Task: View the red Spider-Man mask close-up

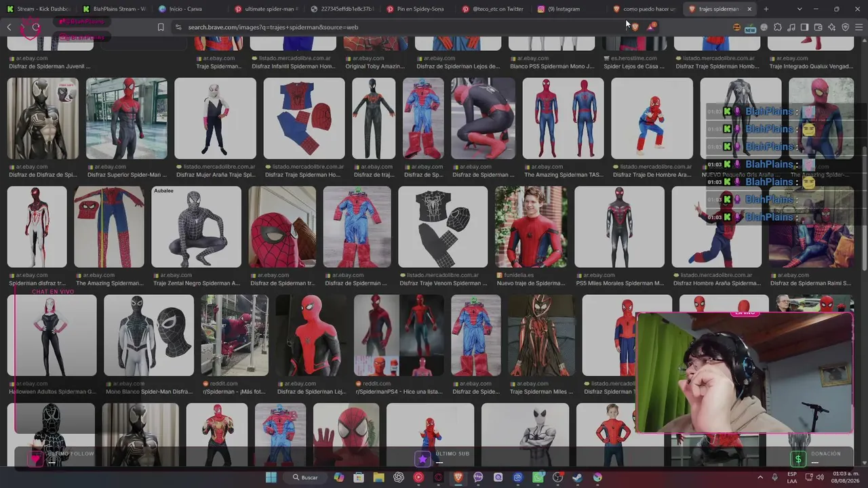Action: (x=282, y=227)
